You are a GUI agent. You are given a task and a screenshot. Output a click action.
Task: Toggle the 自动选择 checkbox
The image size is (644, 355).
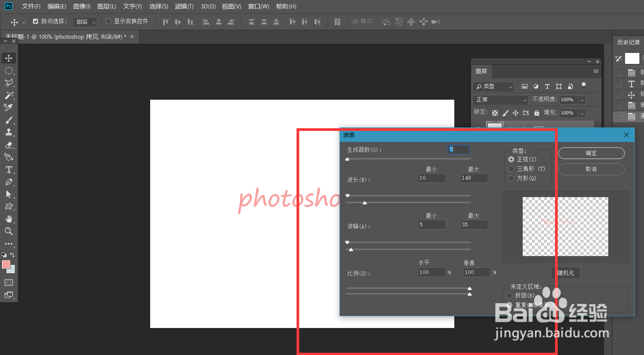click(x=35, y=21)
